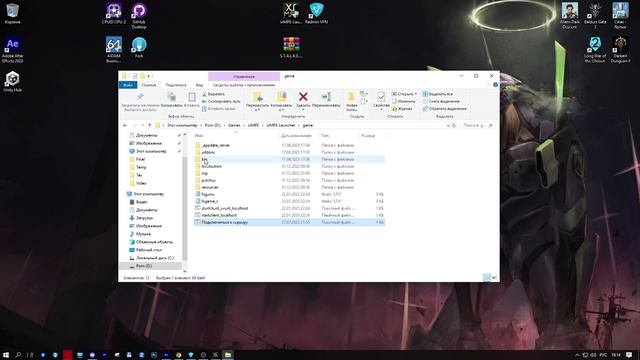Click the Select all (Выделить все) option
This screenshot has width=640, height=360.
point(438,94)
